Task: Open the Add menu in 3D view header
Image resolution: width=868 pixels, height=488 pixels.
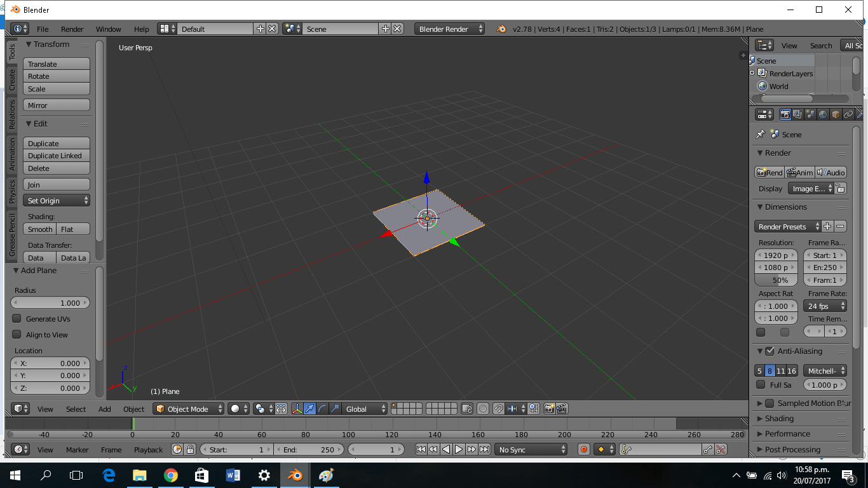Action: click(105, 409)
